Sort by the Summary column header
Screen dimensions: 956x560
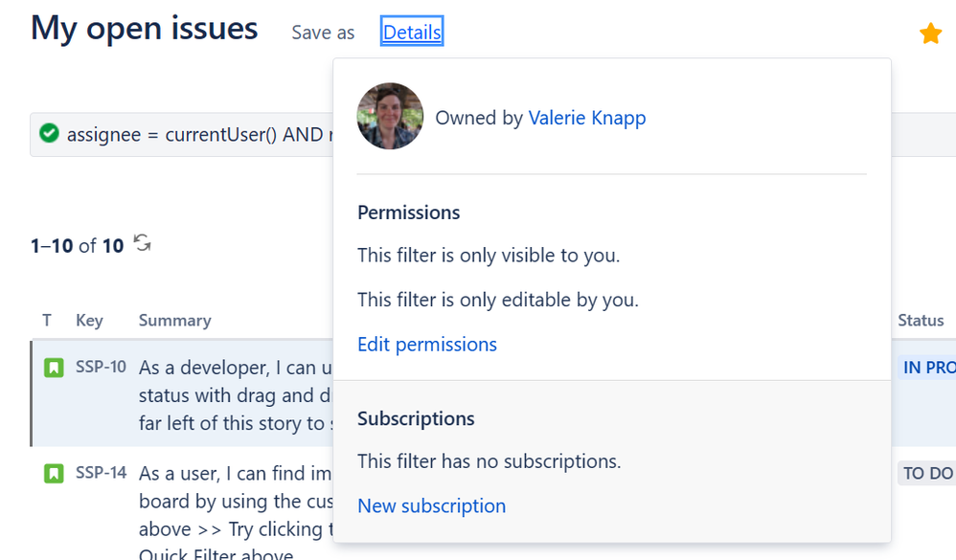[x=174, y=321]
